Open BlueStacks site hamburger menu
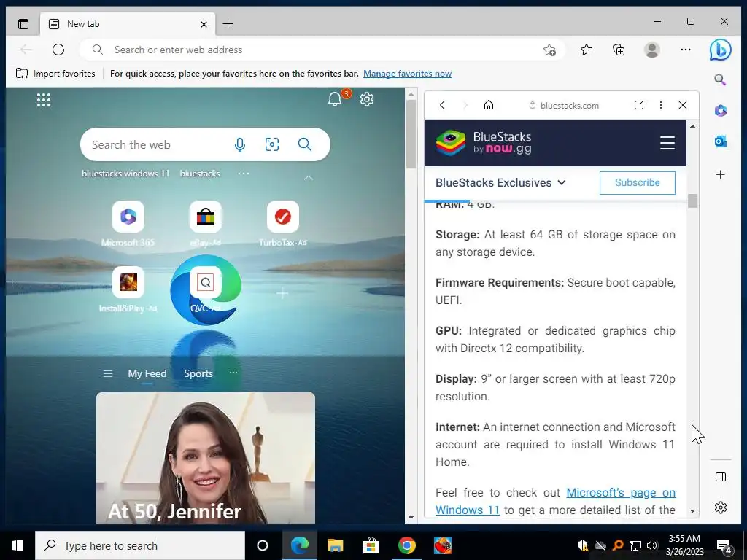This screenshot has width=747, height=560. 667,143
